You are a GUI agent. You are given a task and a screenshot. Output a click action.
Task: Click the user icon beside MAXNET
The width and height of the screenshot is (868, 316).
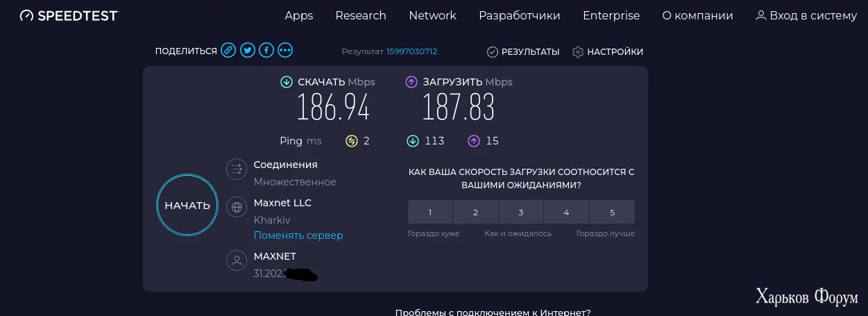237,261
